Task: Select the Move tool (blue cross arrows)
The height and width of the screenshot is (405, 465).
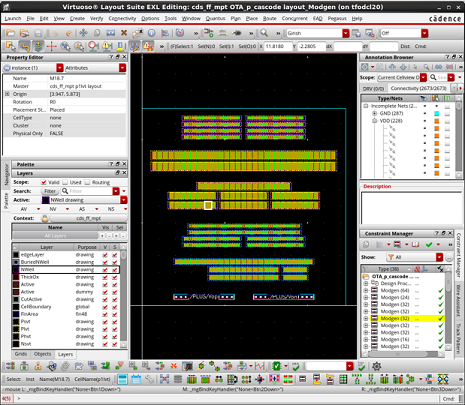Action: (83, 33)
